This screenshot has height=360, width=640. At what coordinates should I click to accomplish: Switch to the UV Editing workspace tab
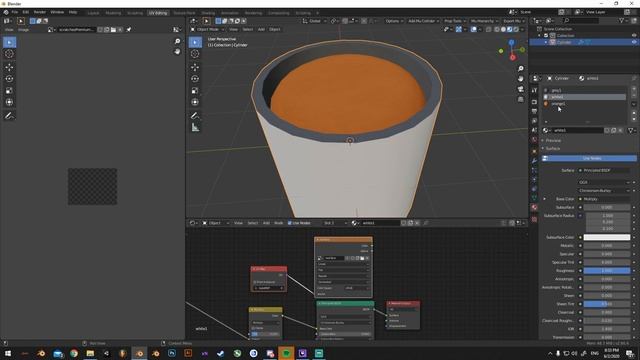[158, 13]
